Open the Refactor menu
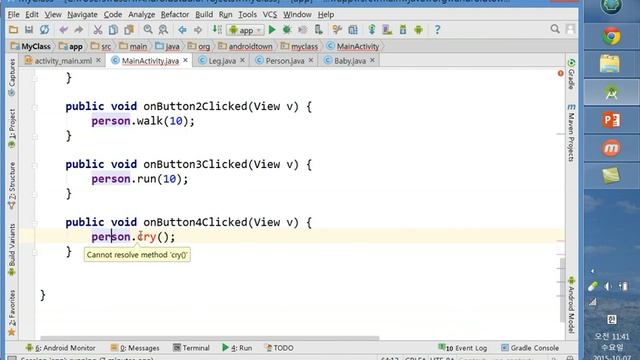Screen dimensions: 640x360 (175, 15)
